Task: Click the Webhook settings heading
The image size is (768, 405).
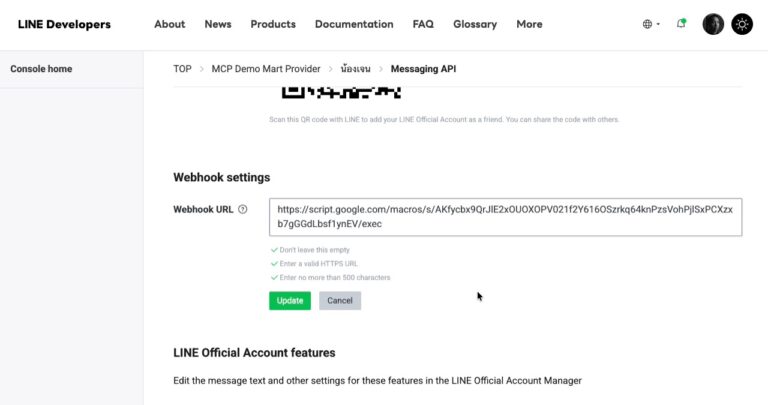Action: [221, 177]
